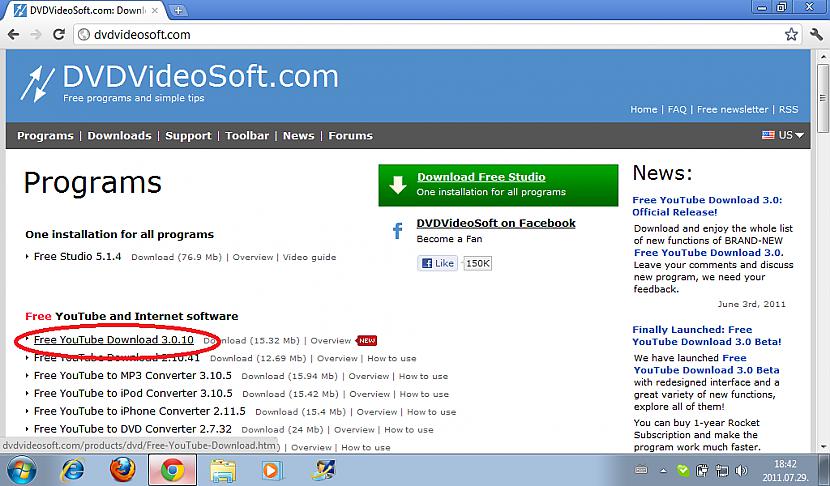This screenshot has height=486, width=830.
Task: Go back with the browser back arrow
Action: (13, 34)
